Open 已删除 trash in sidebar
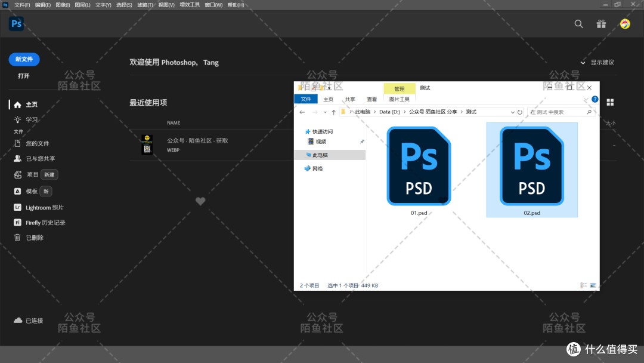The height and width of the screenshot is (363, 644). [29, 238]
